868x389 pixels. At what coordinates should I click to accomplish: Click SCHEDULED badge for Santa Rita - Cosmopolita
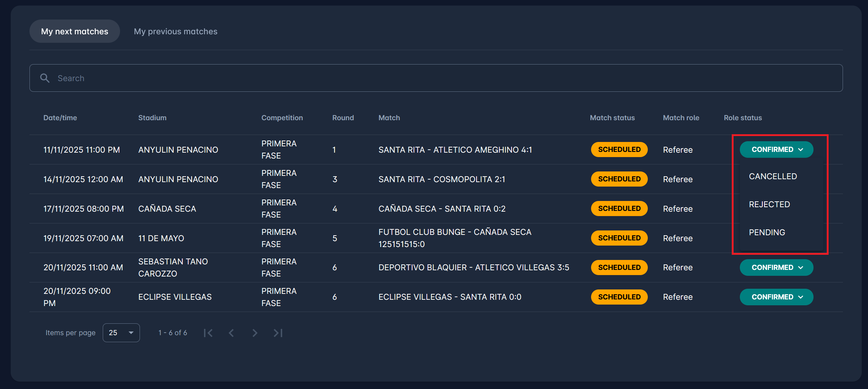619,179
